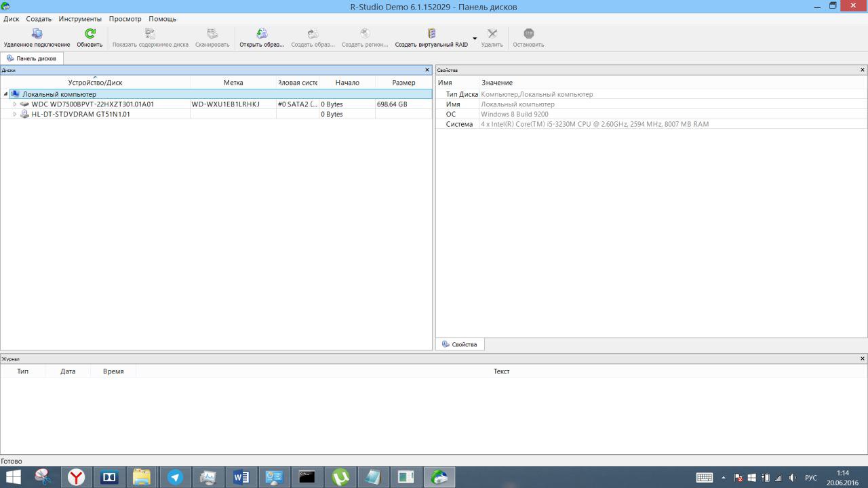Screen dimensions: 868x488
Task: Close the Свойства panel
Action: (x=863, y=70)
